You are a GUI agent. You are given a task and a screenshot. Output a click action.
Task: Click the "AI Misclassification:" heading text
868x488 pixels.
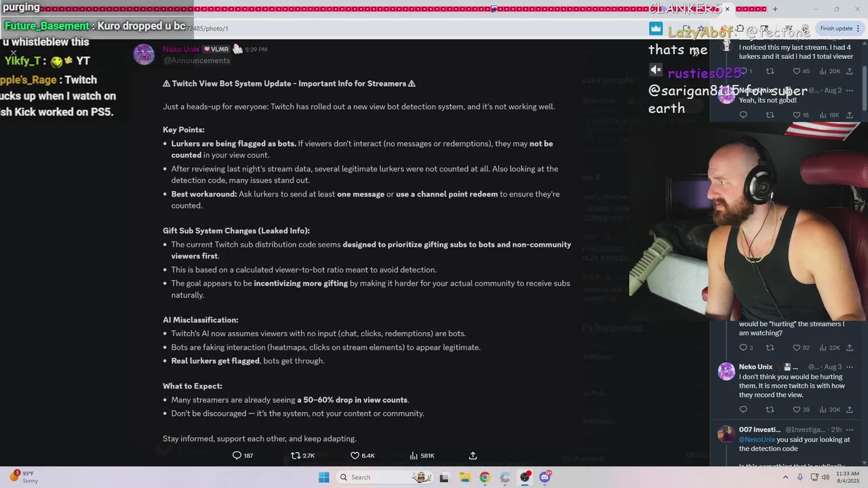201,320
